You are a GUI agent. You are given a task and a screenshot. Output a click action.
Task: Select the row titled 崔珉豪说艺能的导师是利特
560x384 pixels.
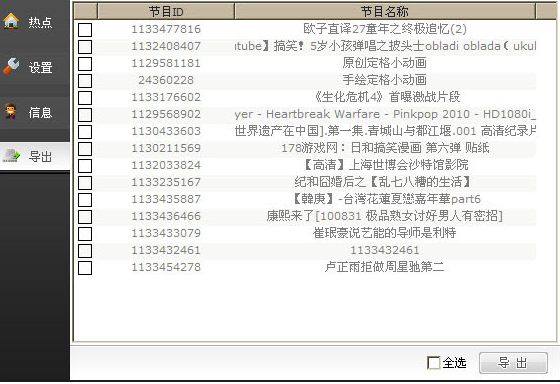(306, 233)
